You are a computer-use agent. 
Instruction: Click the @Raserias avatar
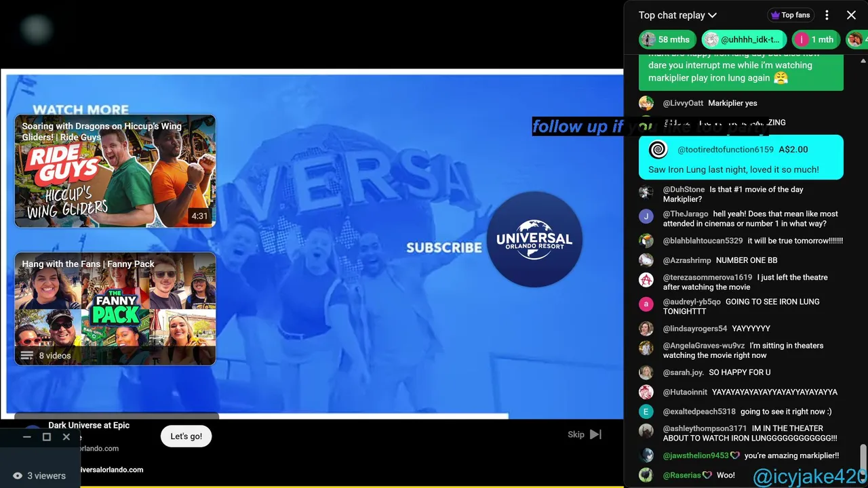click(646, 475)
